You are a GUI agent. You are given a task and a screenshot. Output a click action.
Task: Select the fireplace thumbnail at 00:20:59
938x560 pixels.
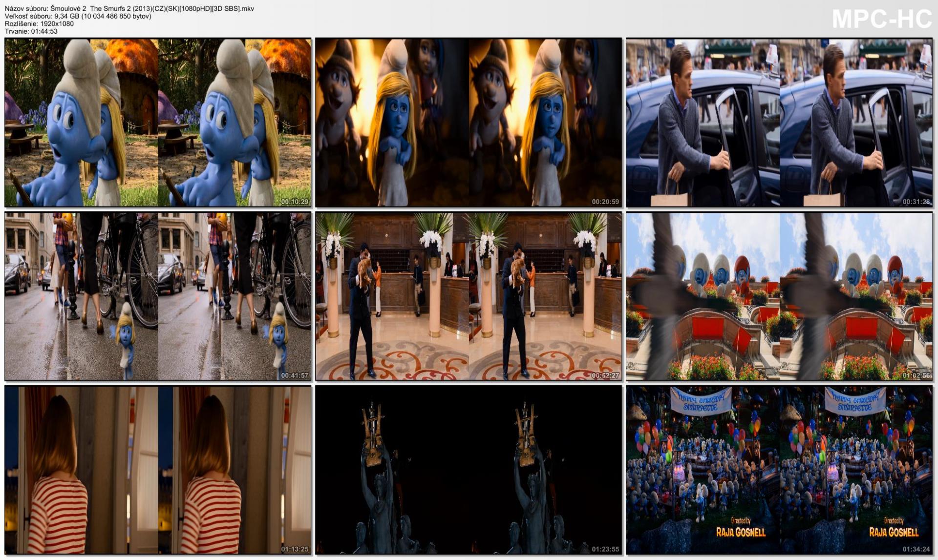pos(469,122)
